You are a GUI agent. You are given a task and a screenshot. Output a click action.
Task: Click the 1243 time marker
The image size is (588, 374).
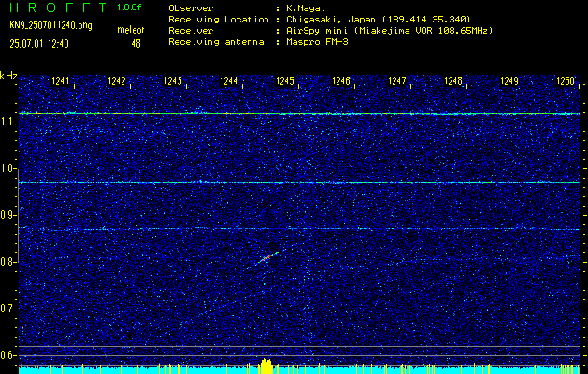(x=173, y=80)
